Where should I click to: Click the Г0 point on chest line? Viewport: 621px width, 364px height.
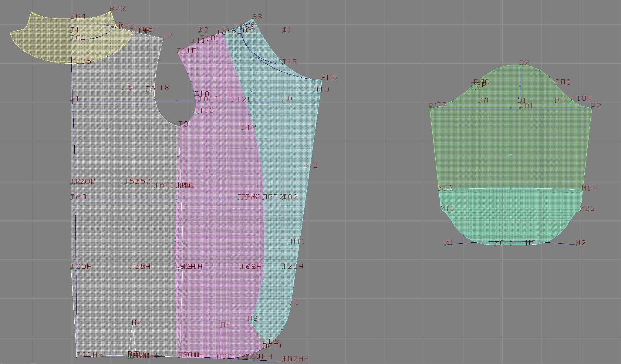point(283,101)
